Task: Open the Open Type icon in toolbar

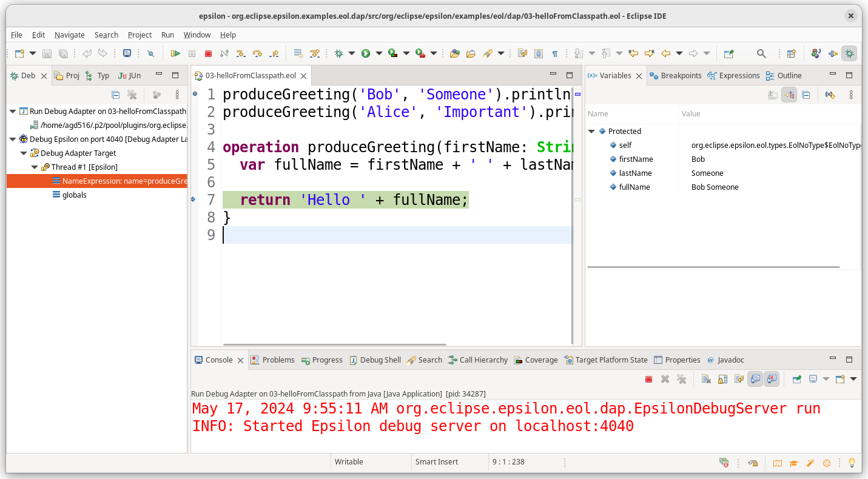Action: click(454, 53)
